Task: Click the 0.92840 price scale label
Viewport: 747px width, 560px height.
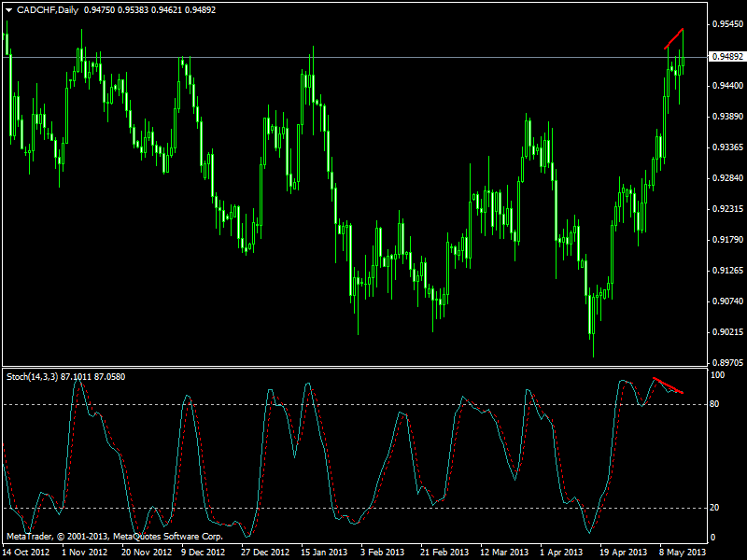Action: 727,178
